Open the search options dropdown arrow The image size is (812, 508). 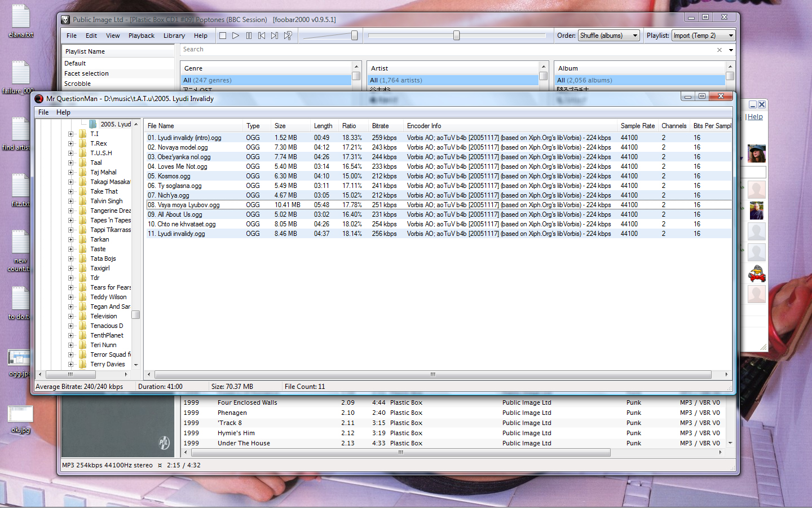point(731,50)
